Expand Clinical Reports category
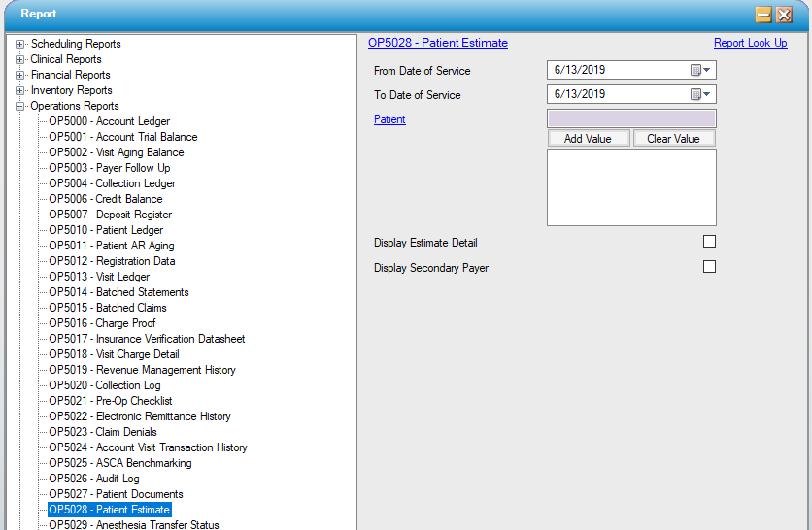Screen dimensions: 812x530 (x=20, y=59)
